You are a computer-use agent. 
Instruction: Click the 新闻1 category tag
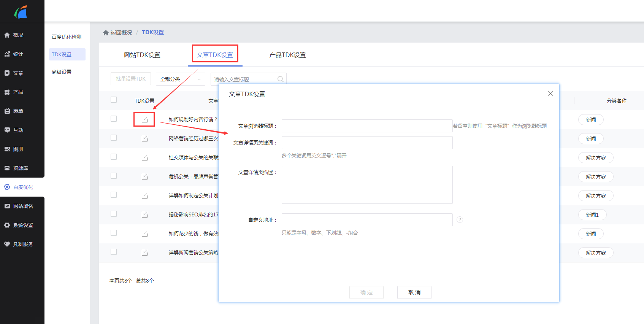pos(592,215)
